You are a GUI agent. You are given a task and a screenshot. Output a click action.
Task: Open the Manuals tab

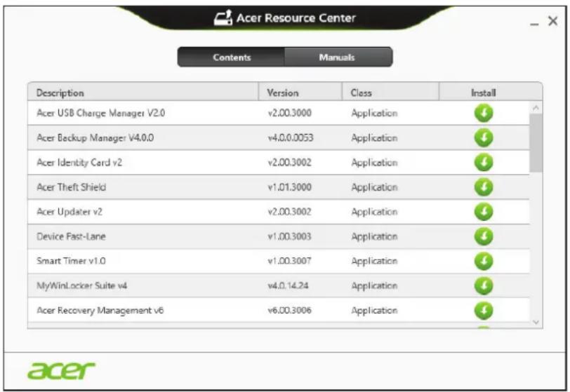click(338, 58)
